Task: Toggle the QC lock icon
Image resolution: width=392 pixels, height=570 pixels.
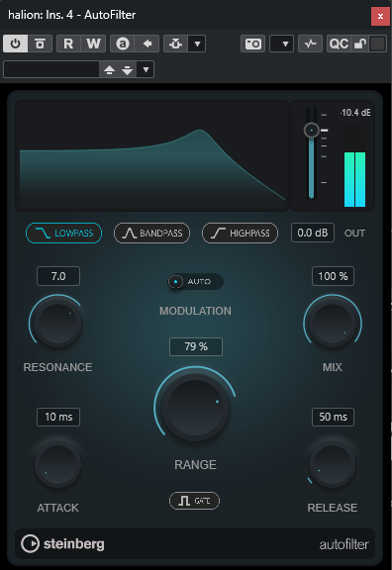Action: pyautogui.click(x=360, y=44)
